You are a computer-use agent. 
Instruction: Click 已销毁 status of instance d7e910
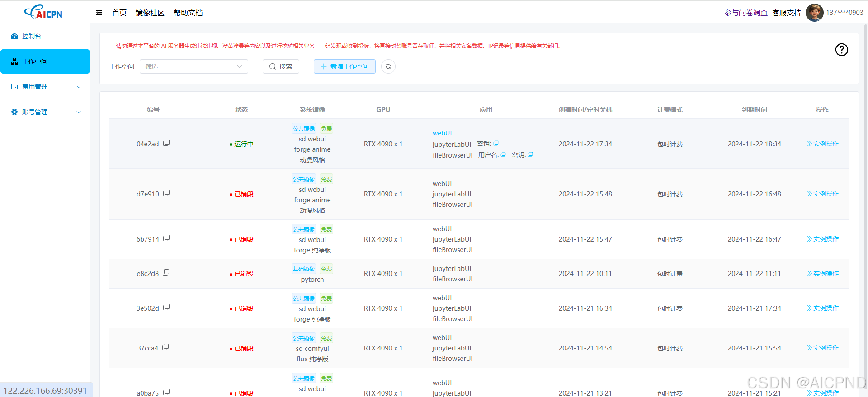pos(241,194)
